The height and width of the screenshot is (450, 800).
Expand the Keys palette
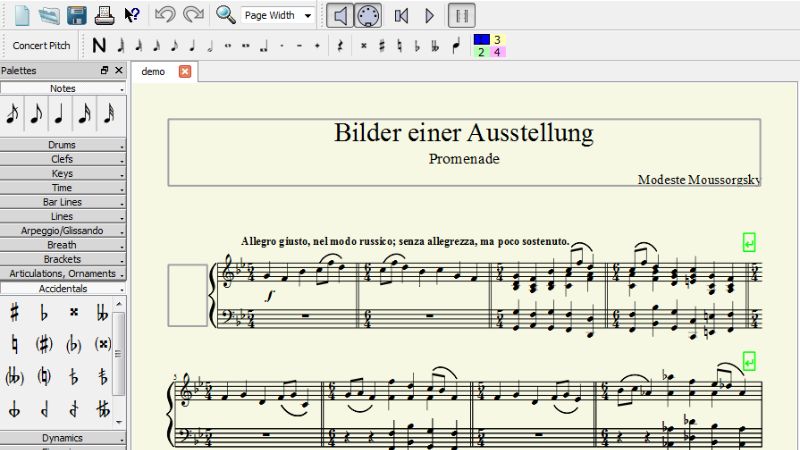click(63, 173)
